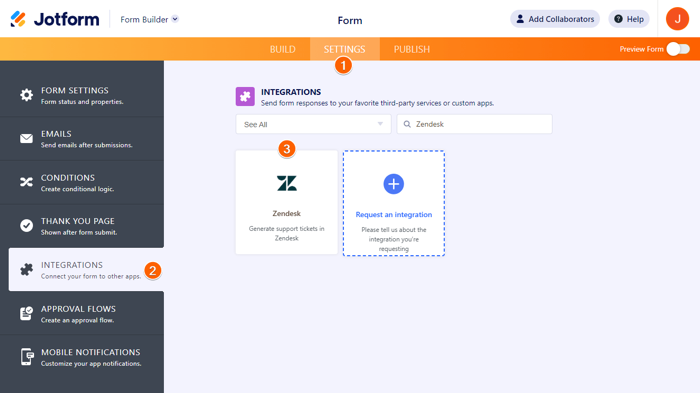Open Conditions shuffle arrows icon

coord(26,182)
